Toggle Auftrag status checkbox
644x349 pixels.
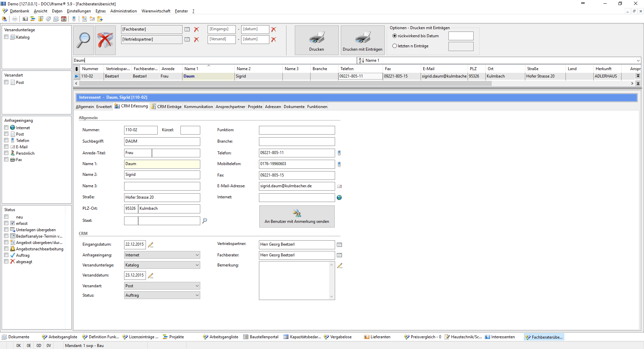[6, 255]
